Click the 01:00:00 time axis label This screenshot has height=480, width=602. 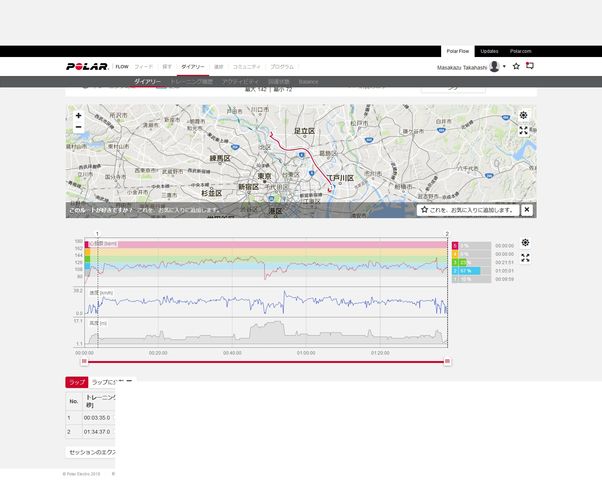(x=306, y=353)
